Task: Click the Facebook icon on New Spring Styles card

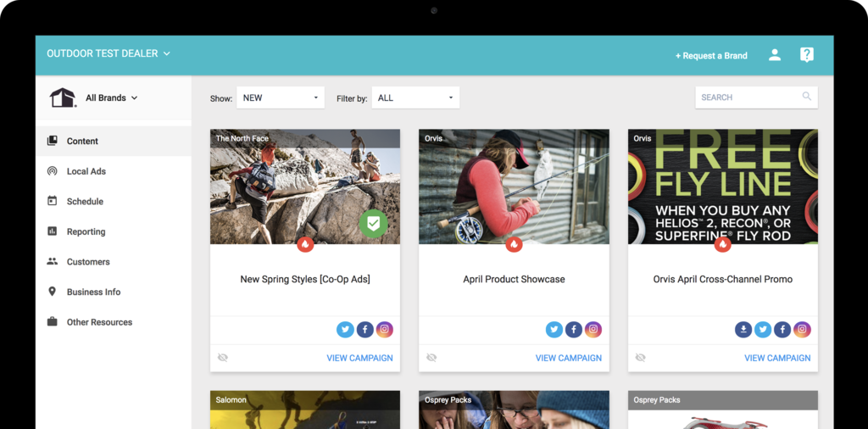Action: pyautogui.click(x=364, y=330)
